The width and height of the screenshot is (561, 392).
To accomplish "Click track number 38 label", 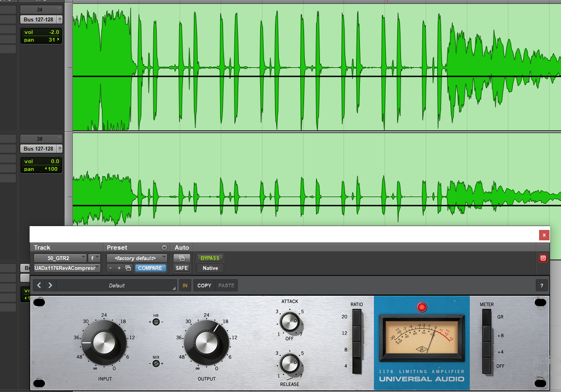I will 39,139.
